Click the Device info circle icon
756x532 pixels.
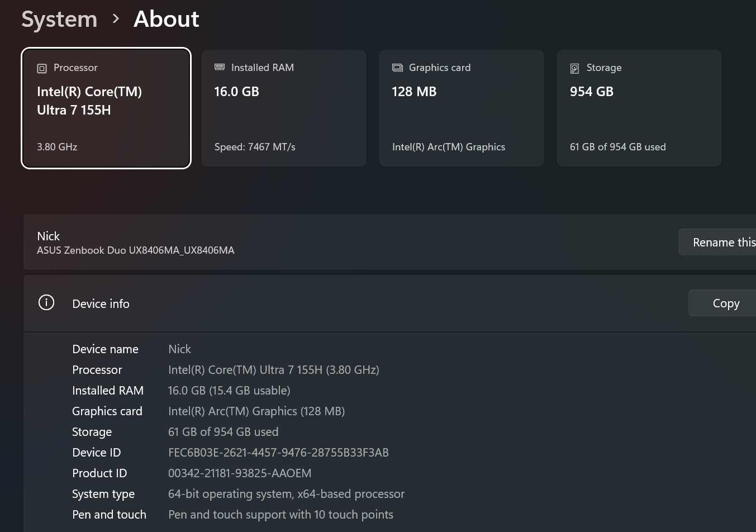(46, 303)
